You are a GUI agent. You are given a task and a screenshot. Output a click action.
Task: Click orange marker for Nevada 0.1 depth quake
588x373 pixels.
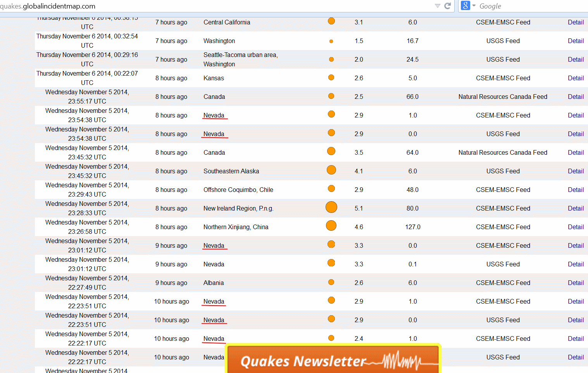pos(331,263)
